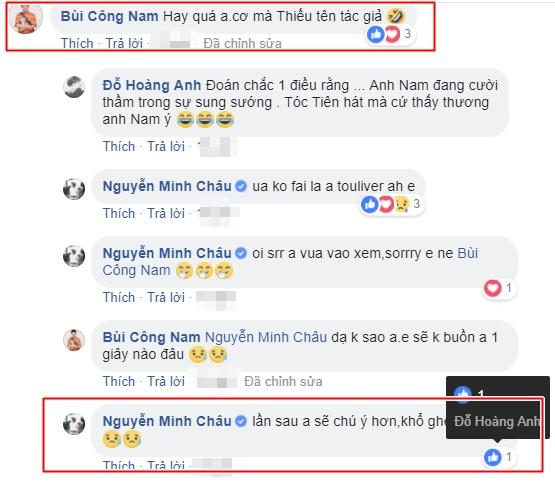Image resolution: width=555 pixels, height=485 pixels.
Task: Click Trả lời under the 'ua ko fai la' comment
Action: (166, 213)
